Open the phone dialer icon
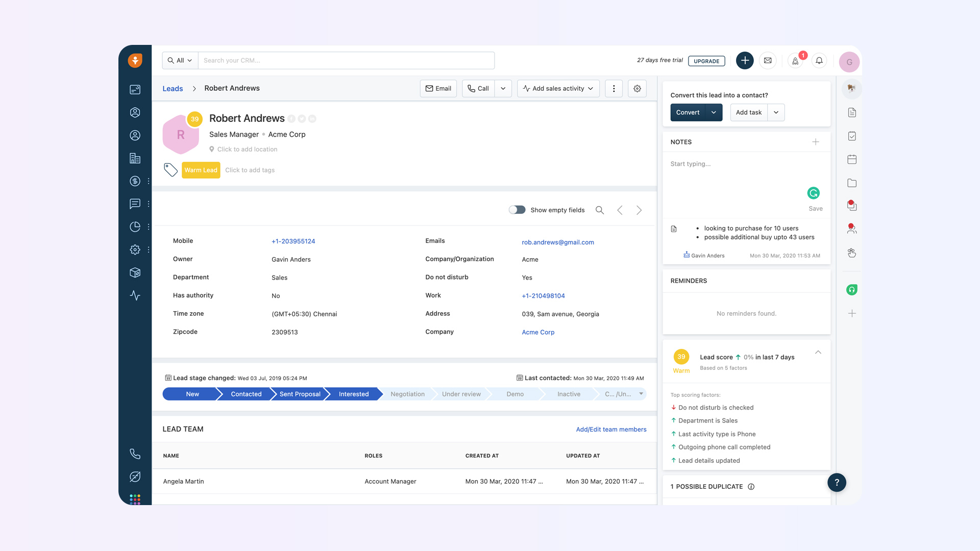The height and width of the screenshot is (551, 980). click(x=135, y=454)
